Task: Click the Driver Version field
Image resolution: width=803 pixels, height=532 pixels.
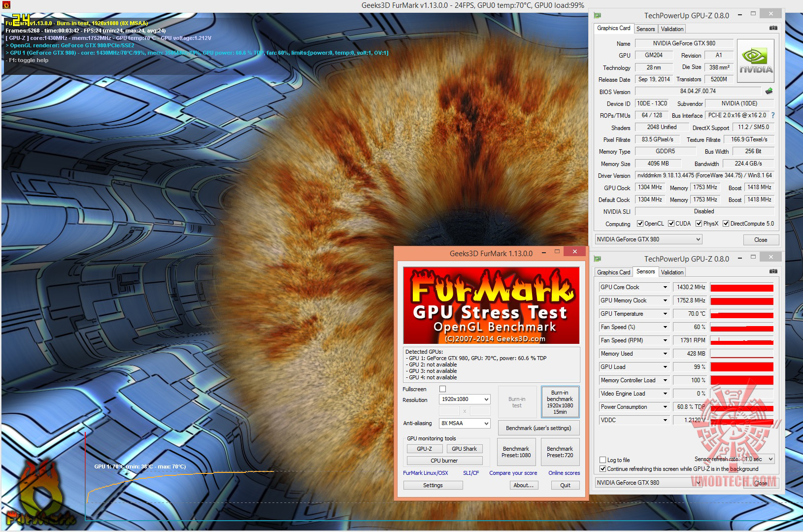Action: pyautogui.click(x=704, y=175)
